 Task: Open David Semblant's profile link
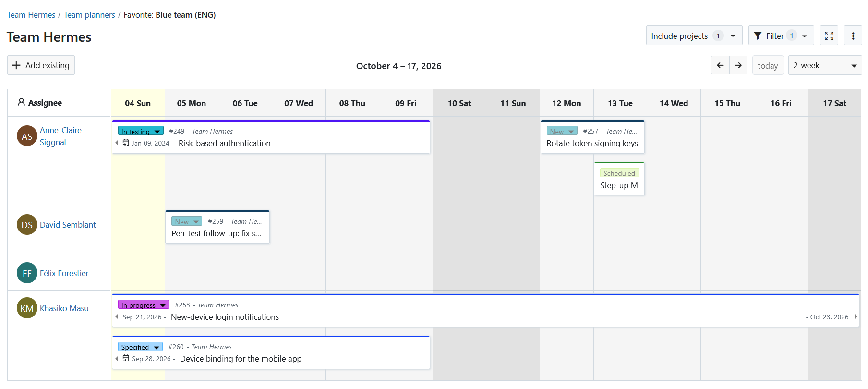pos(68,225)
